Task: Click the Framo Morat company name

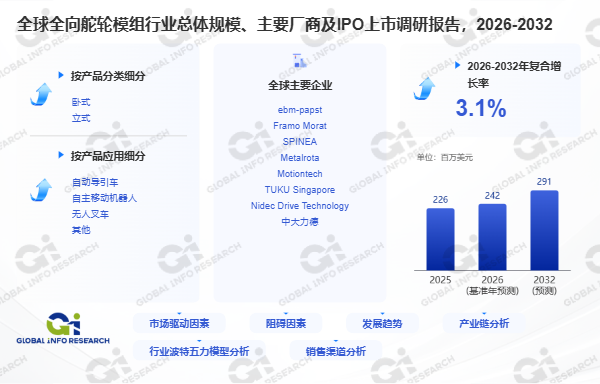Action: (x=300, y=126)
